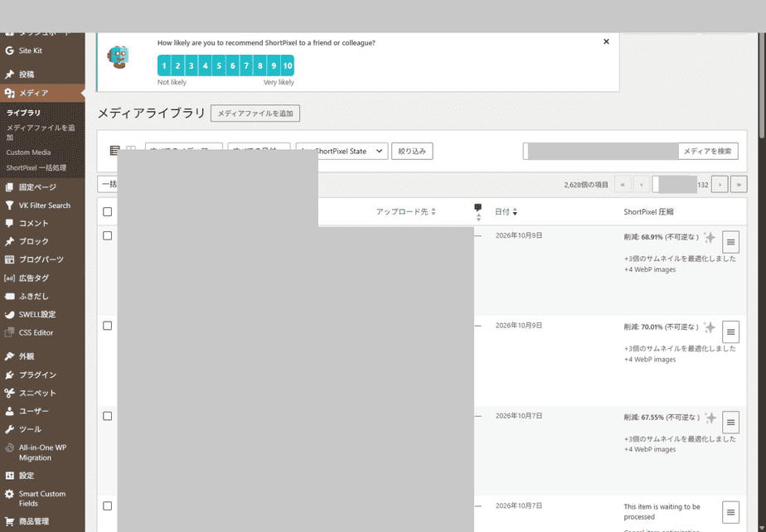The width and height of the screenshot is (766, 532).
Task: Open All-in-One WP Migration icon
Action: pos(9,447)
